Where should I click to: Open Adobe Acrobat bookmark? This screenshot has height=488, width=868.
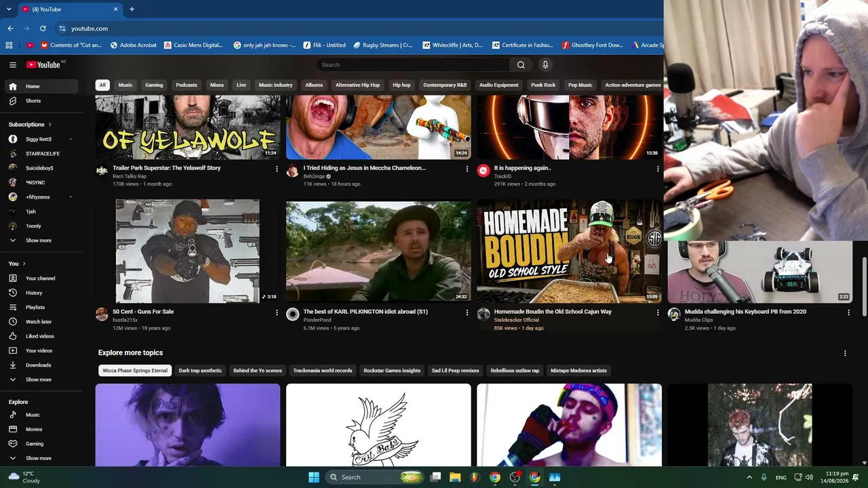[x=132, y=45]
